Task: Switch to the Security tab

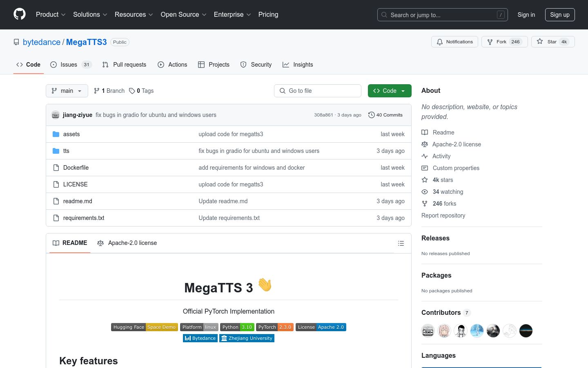Action: (x=256, y=65)
